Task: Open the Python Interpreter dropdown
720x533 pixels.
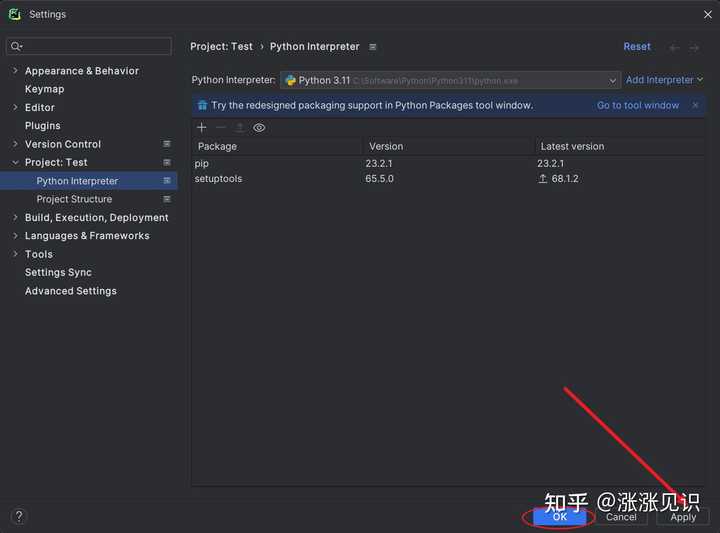Action: [450, 80]
